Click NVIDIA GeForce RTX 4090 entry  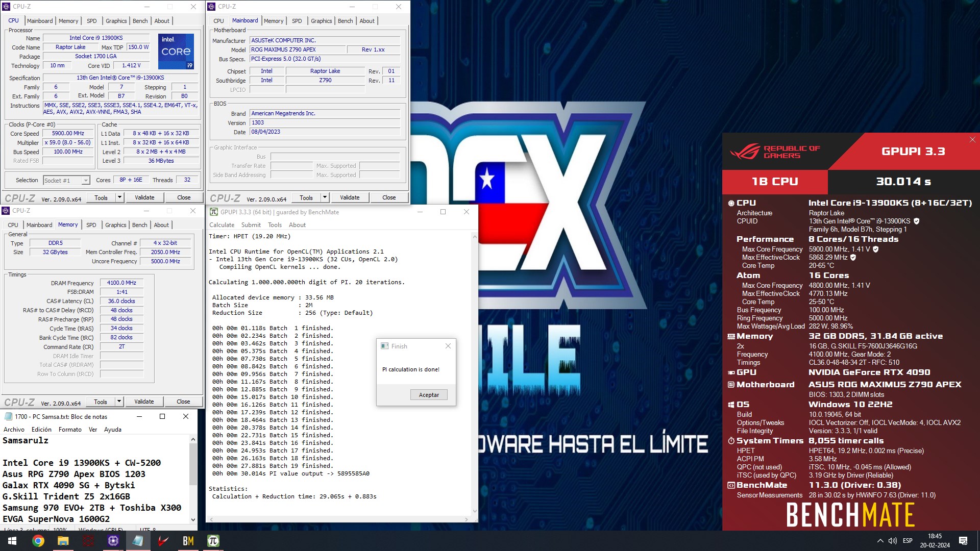(869, 372)
